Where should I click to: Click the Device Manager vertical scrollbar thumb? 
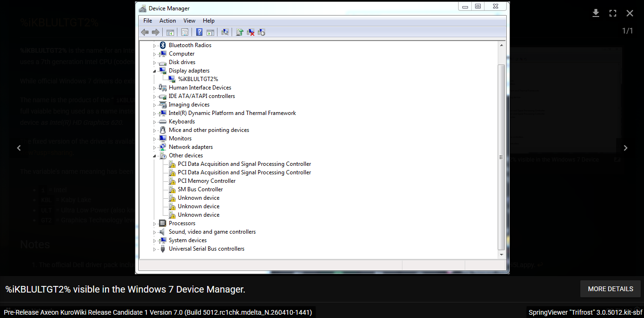501,157
